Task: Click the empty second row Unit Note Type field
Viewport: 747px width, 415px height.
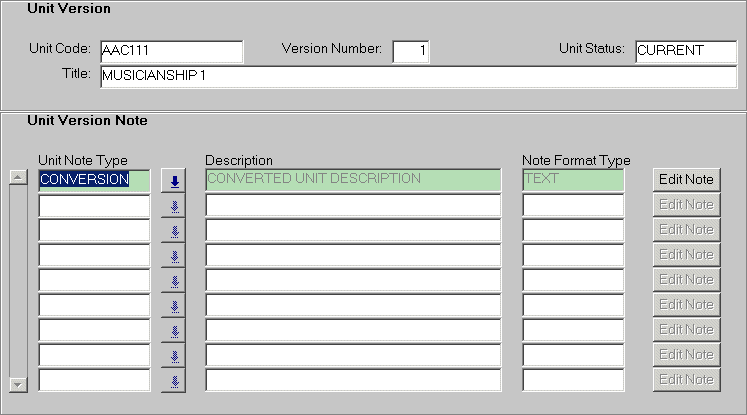Action: [x=94, y=206]
